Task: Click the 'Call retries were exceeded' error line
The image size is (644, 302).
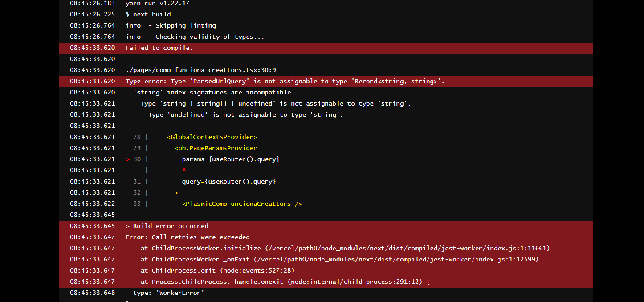Action: point(187,237)
